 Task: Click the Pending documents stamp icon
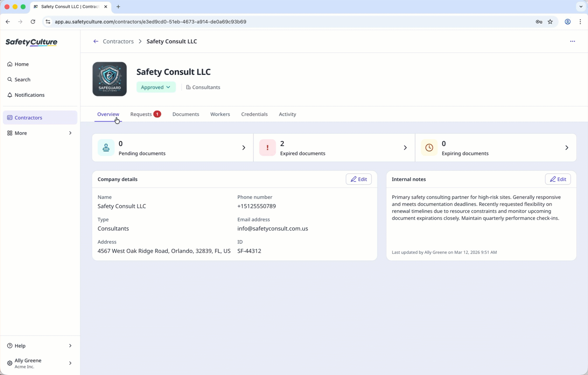(x=106, y=148)
